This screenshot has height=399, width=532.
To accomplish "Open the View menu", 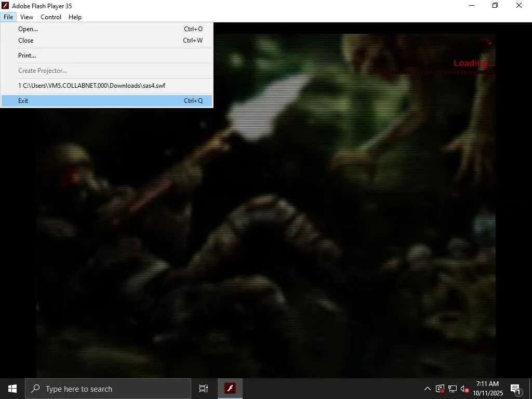I will coord(26,17).
